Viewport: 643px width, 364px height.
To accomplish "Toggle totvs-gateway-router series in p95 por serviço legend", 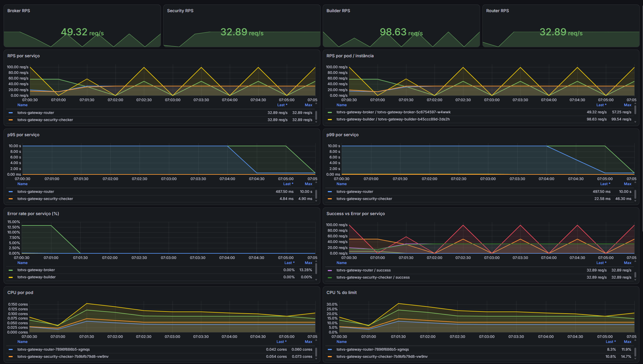I will pyautogui.click(x=36, y=192).
